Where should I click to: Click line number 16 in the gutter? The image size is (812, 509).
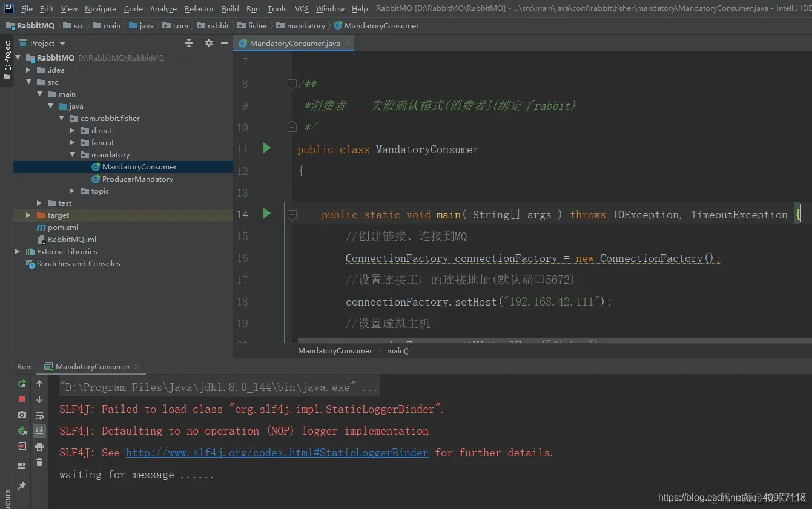(242, 258)
